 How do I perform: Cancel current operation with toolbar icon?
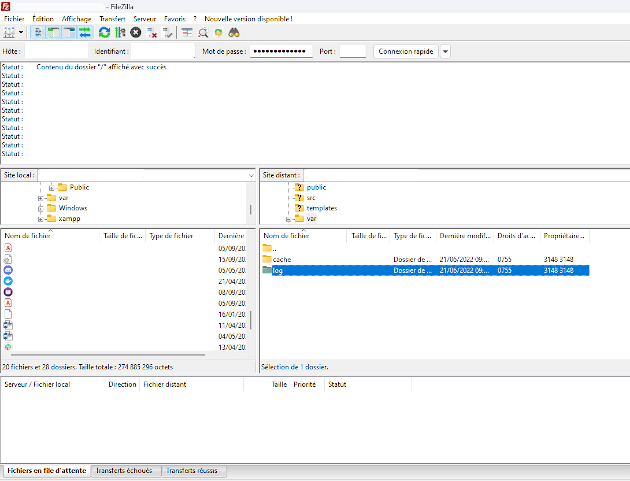pos(136,33)
